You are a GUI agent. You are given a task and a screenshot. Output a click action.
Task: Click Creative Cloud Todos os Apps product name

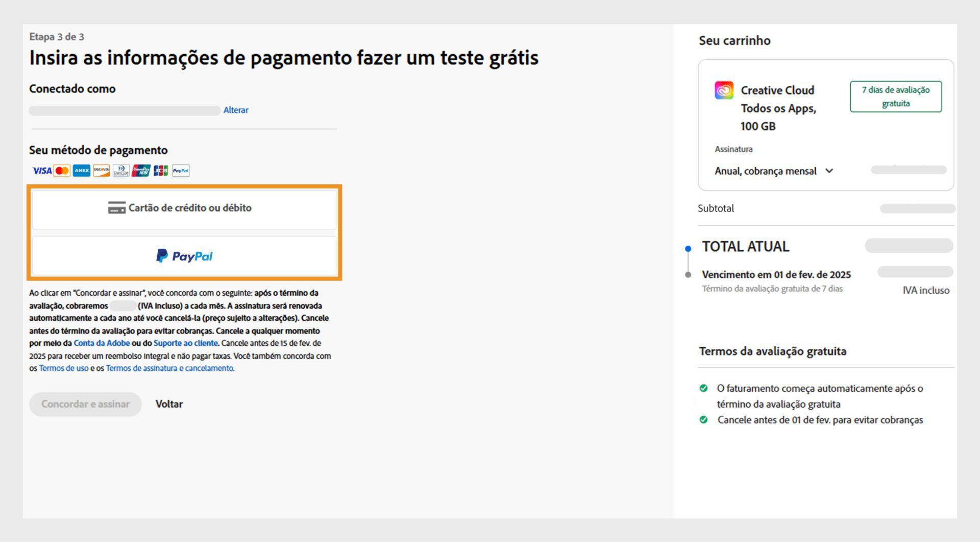click(778, 108)
